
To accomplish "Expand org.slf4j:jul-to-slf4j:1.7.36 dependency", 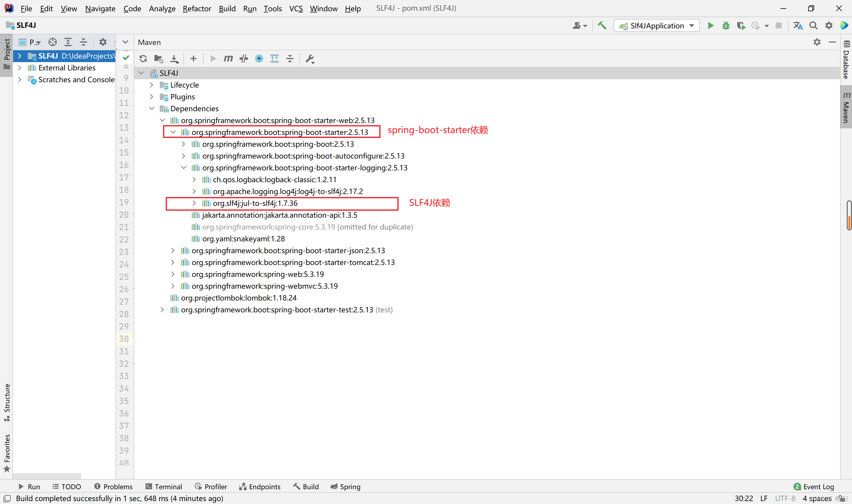I will click(194, 203).
